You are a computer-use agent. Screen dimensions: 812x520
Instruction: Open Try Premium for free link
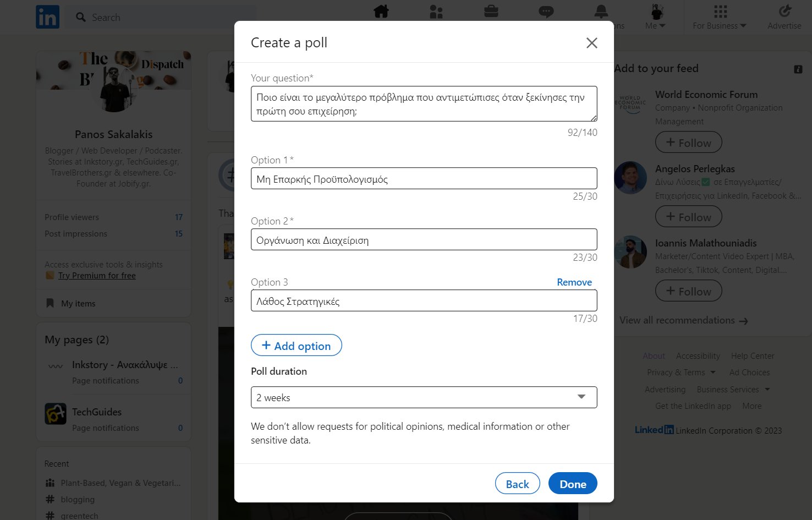pos(97,276)
